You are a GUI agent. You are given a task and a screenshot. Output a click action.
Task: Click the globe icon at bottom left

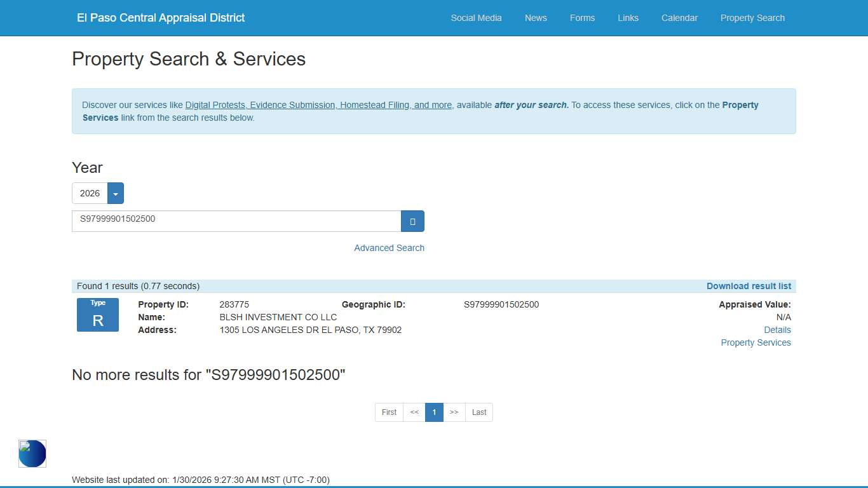click(32, 454)
